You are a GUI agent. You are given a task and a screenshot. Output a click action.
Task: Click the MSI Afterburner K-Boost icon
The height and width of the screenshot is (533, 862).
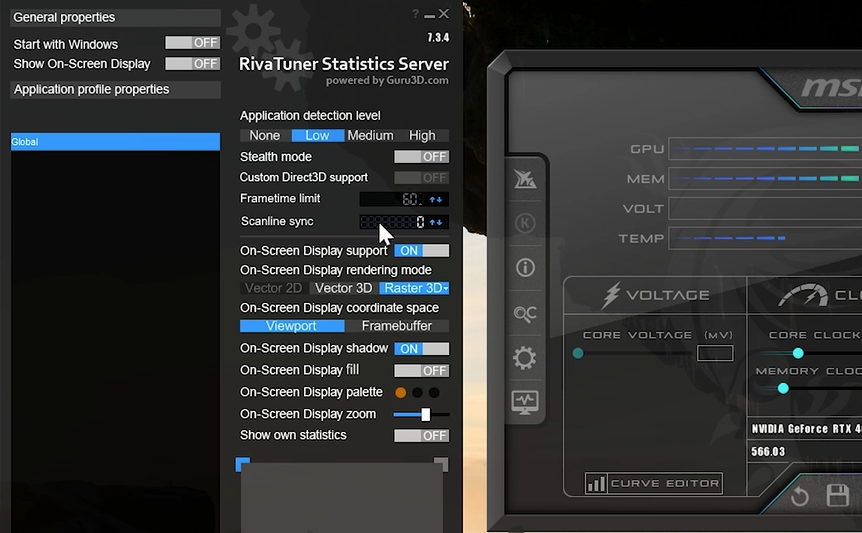pos(525,223)
